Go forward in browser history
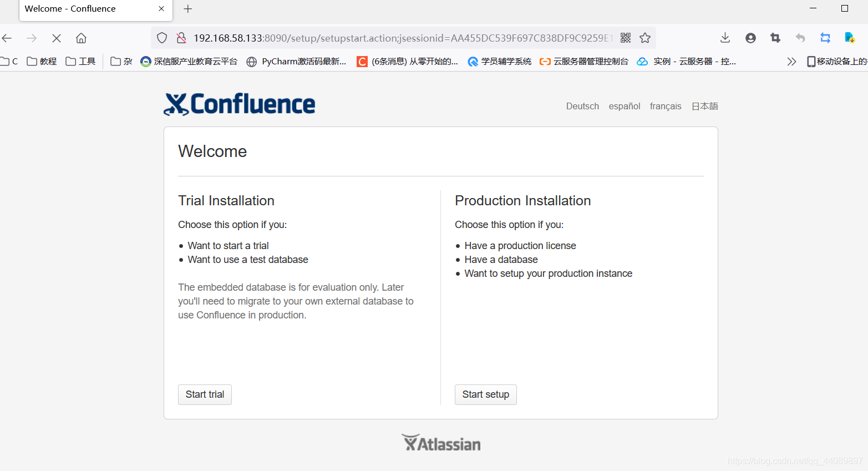 point(32,38)
